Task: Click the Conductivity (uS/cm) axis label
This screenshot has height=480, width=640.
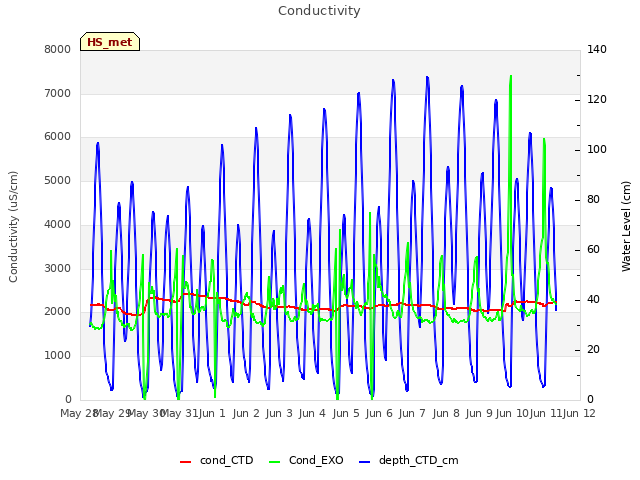Action: [13, 227]
